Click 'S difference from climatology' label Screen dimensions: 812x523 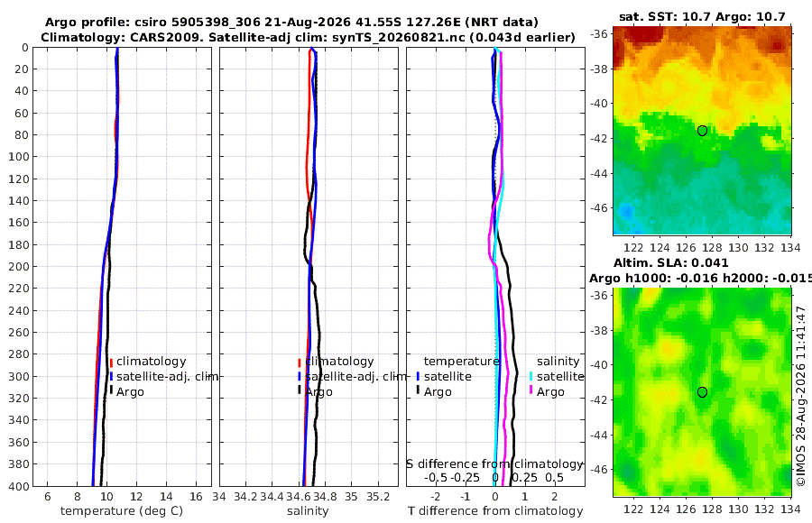point(494,464)
